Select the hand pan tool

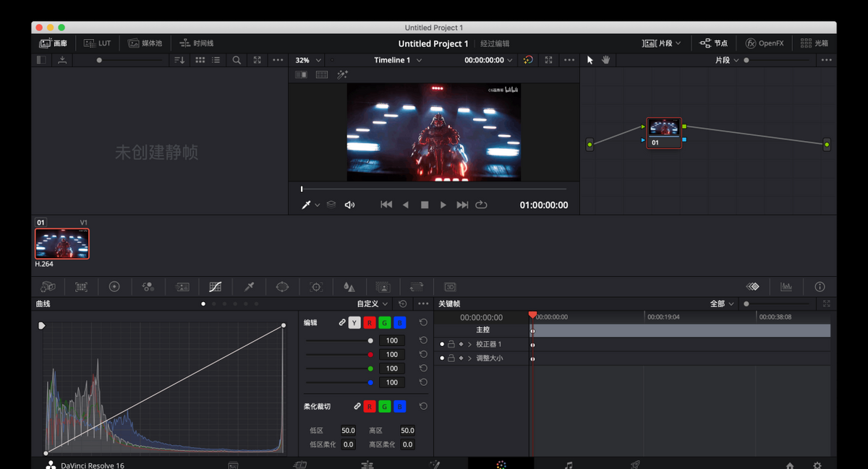(606, 60)
